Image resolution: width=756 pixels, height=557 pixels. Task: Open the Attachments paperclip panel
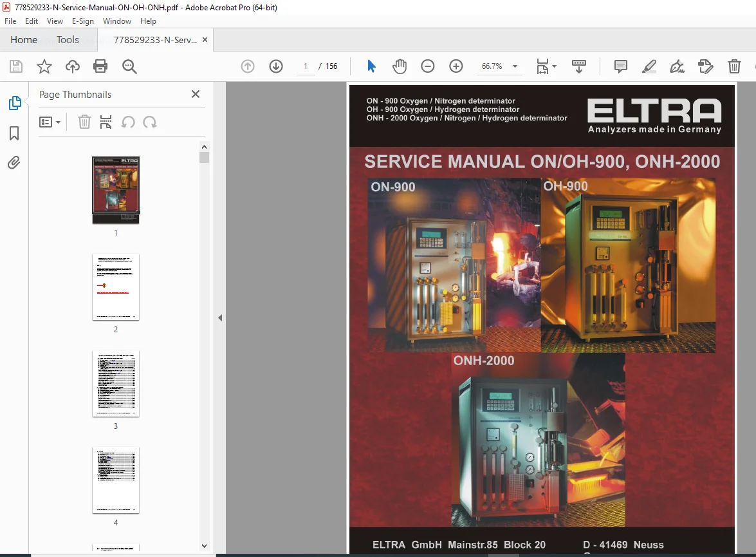pos(14,163)
